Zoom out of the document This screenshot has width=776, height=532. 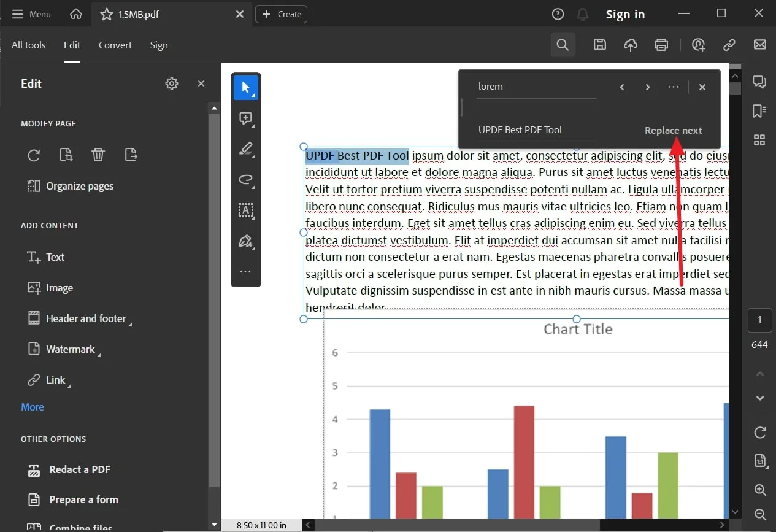pyautogui.click(x=760, y=514)
